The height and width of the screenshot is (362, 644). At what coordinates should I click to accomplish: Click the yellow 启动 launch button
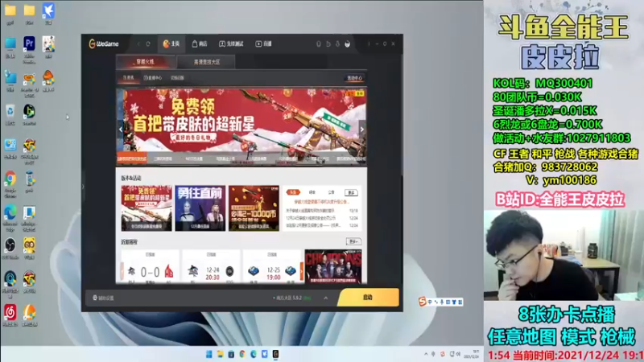[x=368, y=298]
